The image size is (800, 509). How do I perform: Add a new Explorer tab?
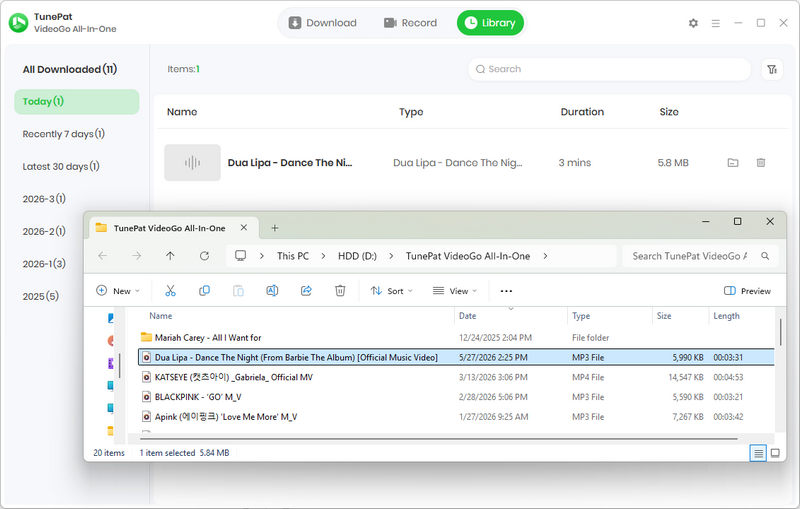274,228
